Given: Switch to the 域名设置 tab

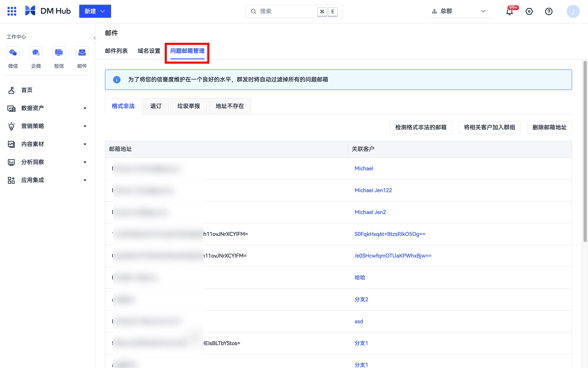Looking at the screenshot, I should 149,51.
